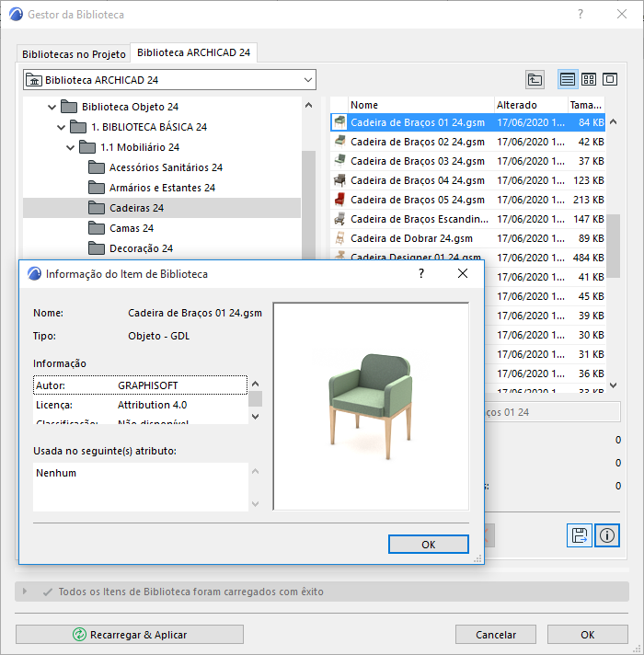Click Cadeira de Dobrar file icon
Viewport: 644px width, 655px height.
pyautogui.click(x=340, y=238)
